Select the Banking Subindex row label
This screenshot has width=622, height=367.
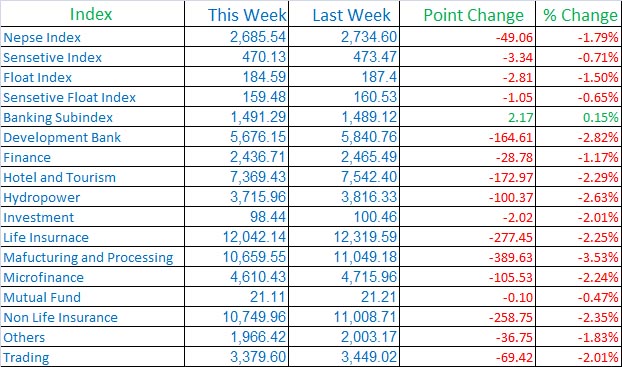[x=58, y=117]
